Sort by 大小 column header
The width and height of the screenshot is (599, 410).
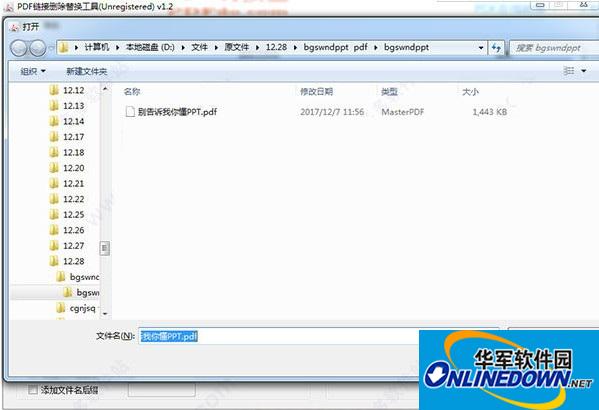(x=470, y=92)
